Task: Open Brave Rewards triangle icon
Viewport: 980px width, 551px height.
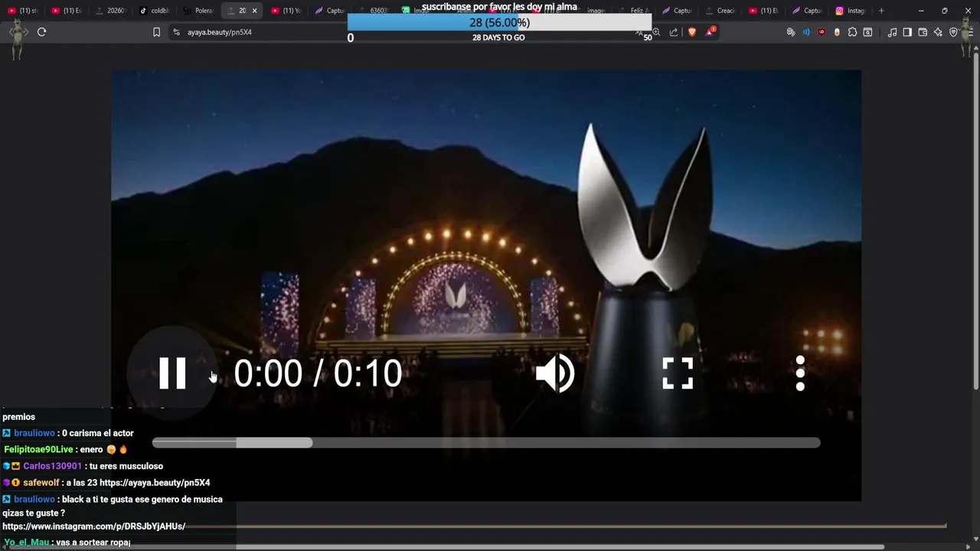Action: pos(710,31)
